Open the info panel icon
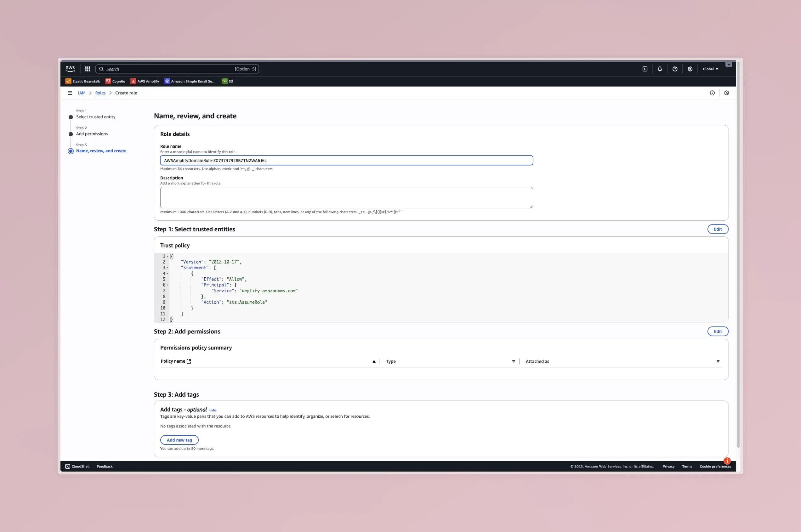Screen dimensions: 801x532 point(712,93)
